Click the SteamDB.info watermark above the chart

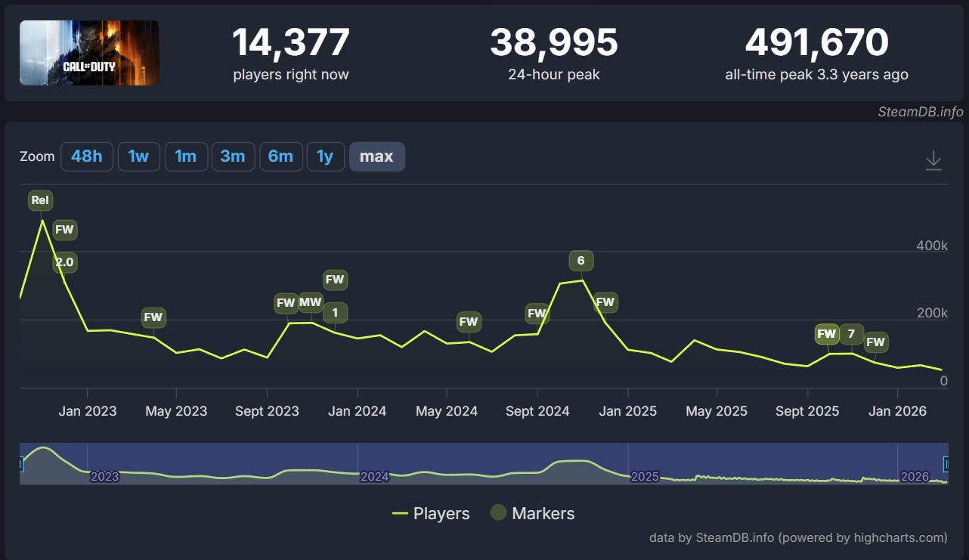click(921, 112)
